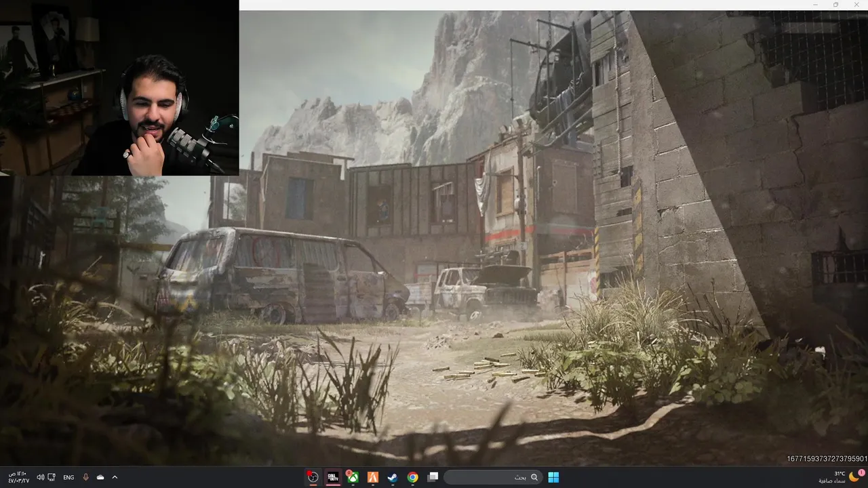Close the game window
Screen dimensions: 868x488
(x=855, y=5)
